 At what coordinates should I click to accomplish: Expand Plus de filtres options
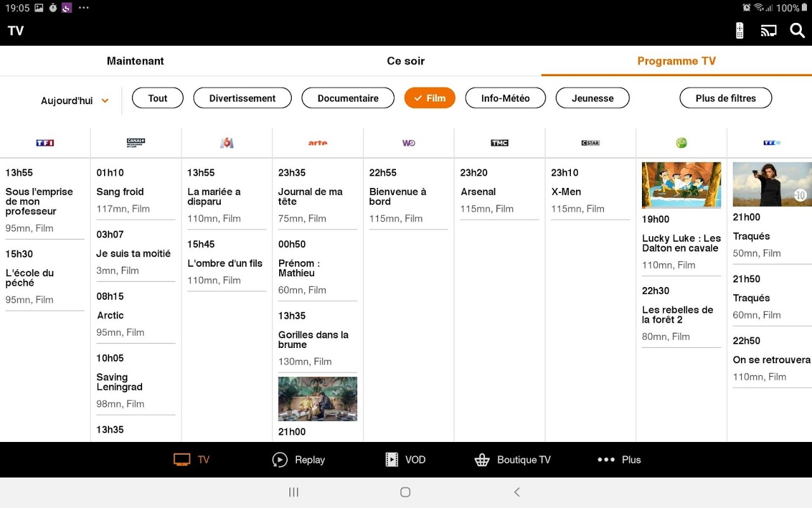[x=725, y=98]
